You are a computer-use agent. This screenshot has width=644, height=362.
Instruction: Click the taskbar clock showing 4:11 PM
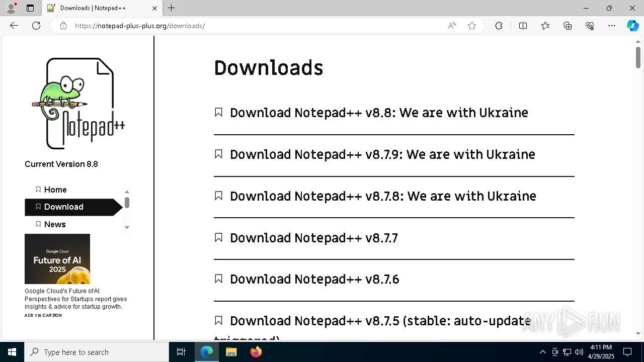click(x=601, y=352)
